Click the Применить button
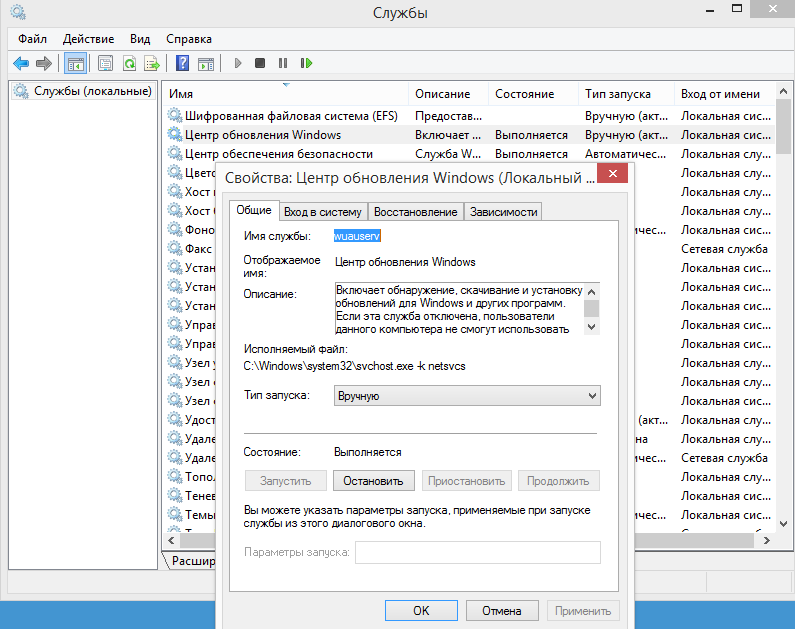This screenshot has height=629, width=795. (583, 611)
